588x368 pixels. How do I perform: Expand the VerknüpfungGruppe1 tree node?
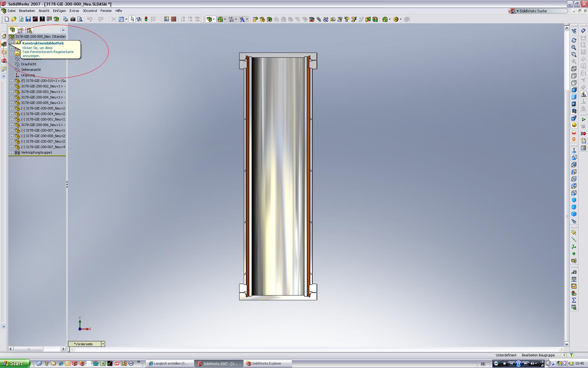coord(12,153)
